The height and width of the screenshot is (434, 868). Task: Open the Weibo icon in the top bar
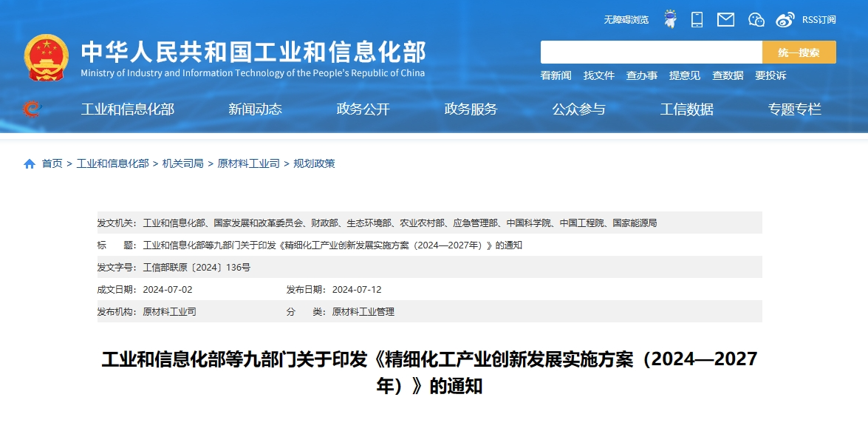coord(783,19)
